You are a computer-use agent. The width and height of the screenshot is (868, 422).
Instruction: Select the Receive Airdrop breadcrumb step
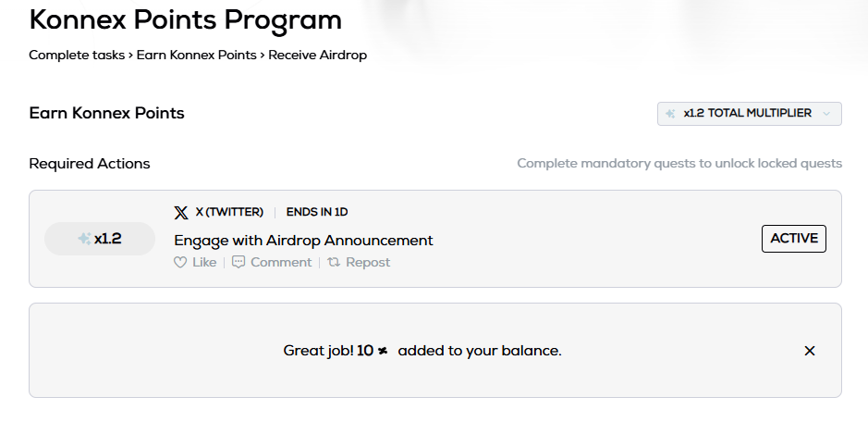coord(318,56)
